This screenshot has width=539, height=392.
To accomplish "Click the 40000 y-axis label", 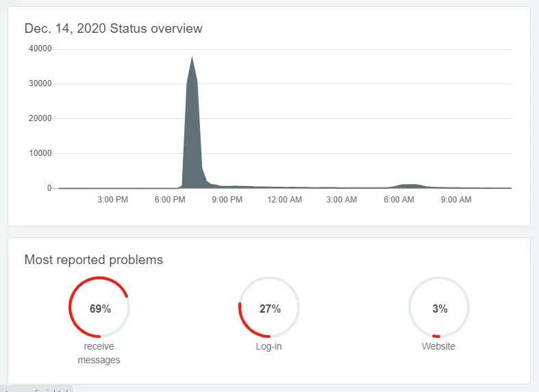I will coord(40,49).
